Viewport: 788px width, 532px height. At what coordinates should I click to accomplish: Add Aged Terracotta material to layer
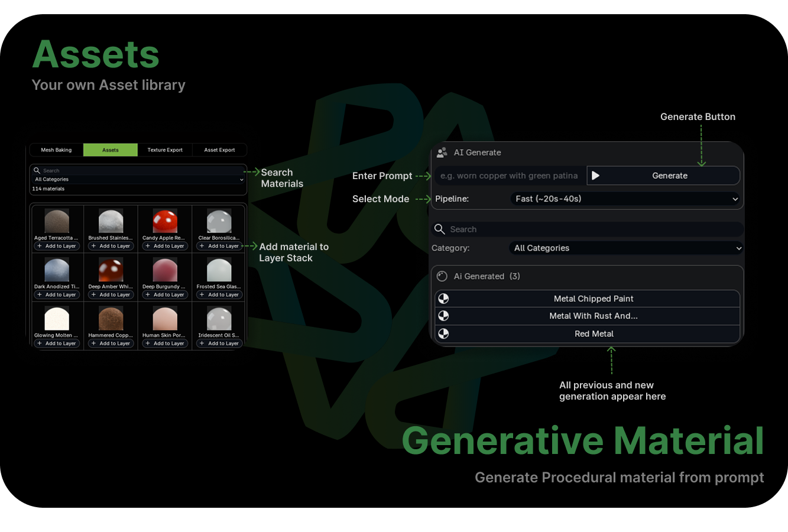(57, 246)
